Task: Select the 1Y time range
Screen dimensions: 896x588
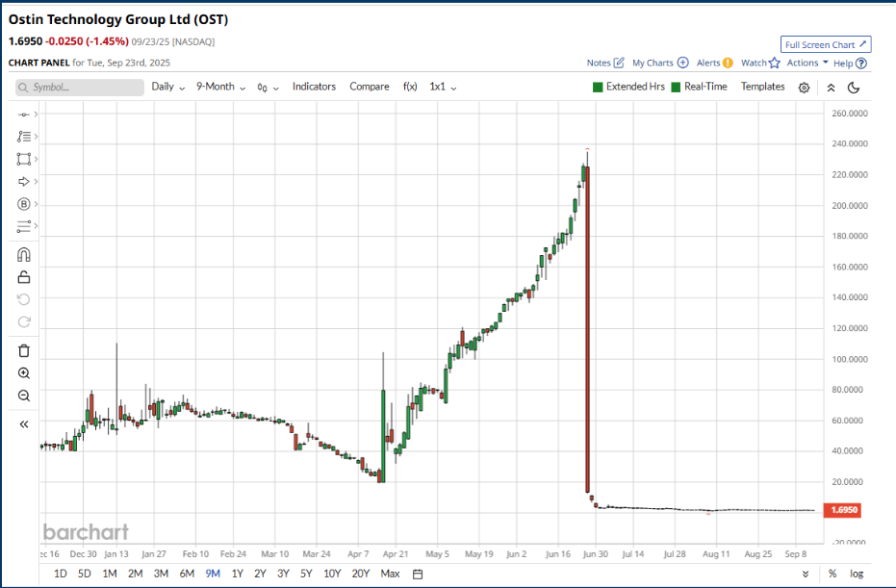Action: [237, 575]
